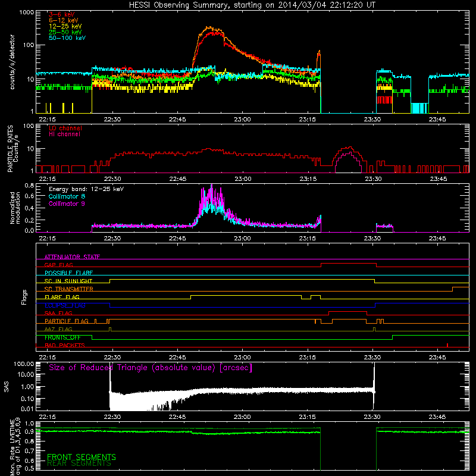Viewport: 476px width, 476px height.
Task: Select the LO channel legend label
Action: [65, 128]
